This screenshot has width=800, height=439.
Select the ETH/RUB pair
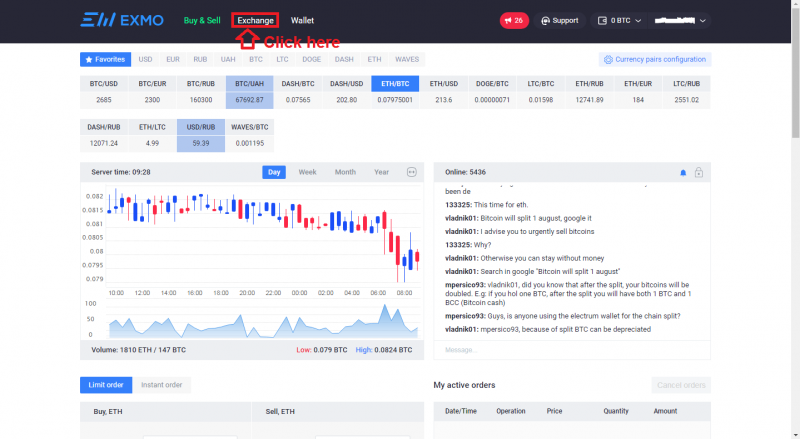589,92
